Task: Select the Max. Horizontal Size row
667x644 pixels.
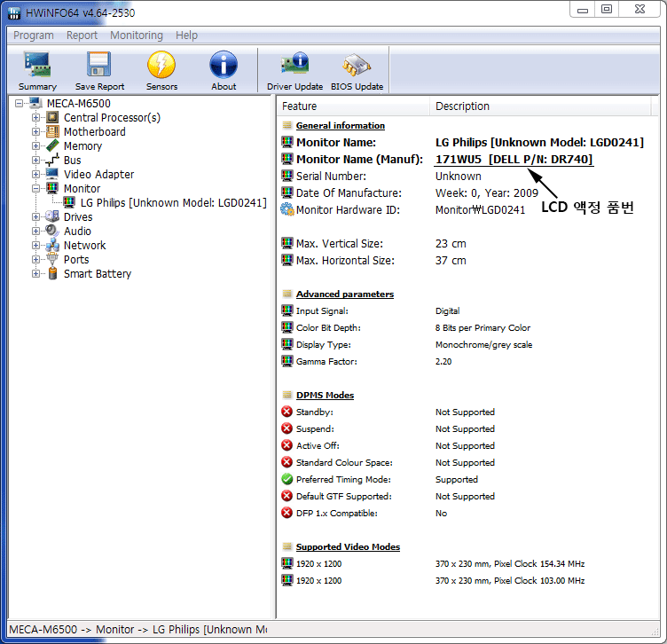Action: pyautogui.click(x=467, y=260)
